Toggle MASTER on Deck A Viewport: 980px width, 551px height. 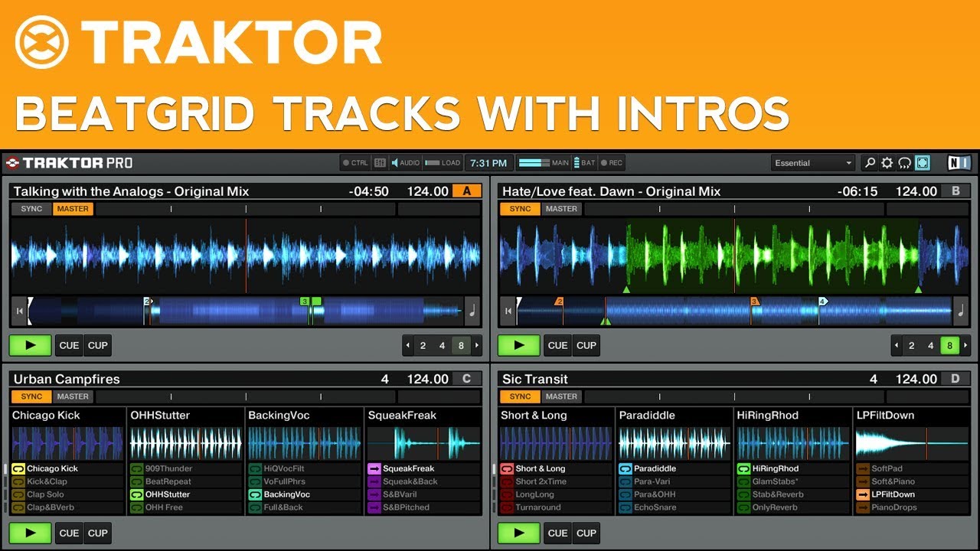coord(73,209)
